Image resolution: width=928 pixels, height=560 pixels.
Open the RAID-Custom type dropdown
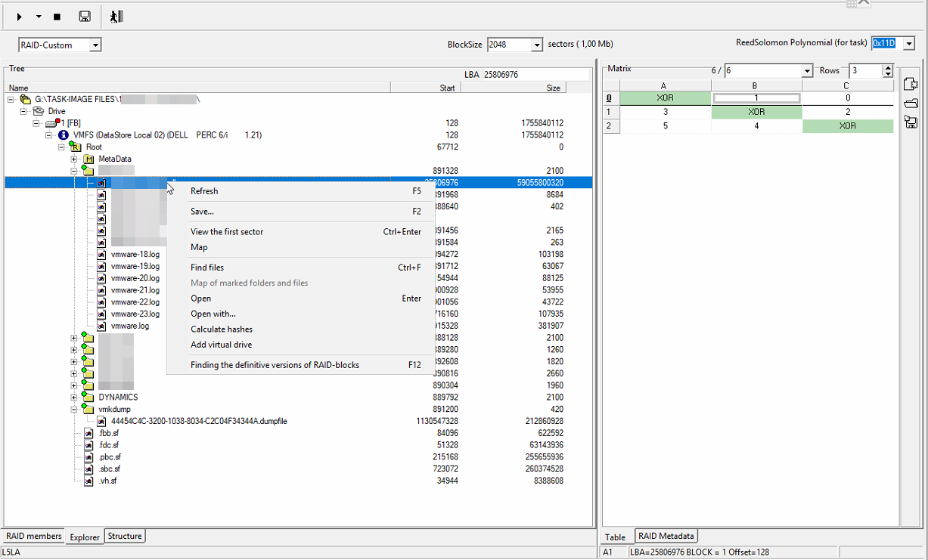[x=95, y=45]
